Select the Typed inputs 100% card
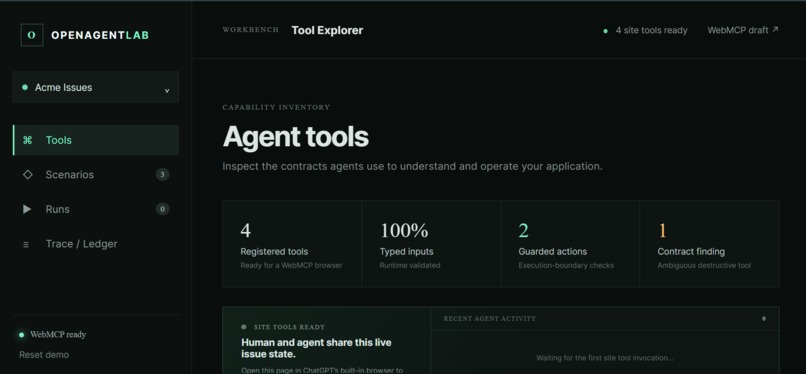The image size is (806, 374). pyautogui.click(x=431, y=244)
